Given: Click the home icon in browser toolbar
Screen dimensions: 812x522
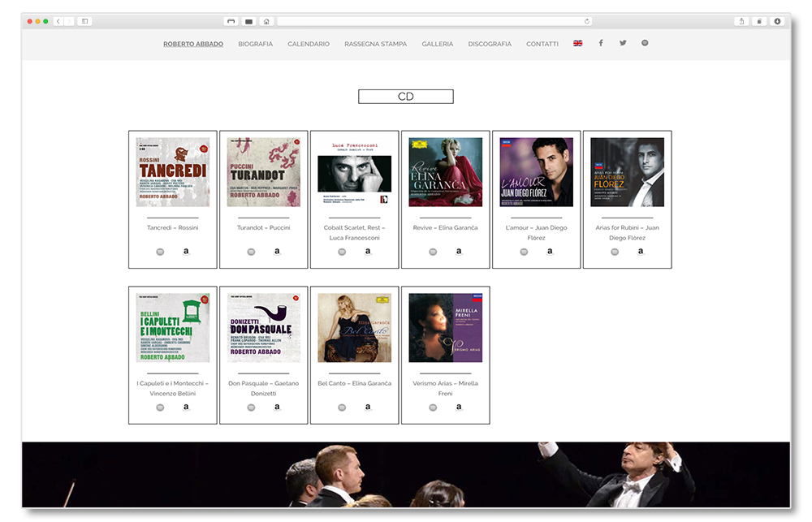Looking at the screenshot, I should pyautogui.click(x=266, y=21).
